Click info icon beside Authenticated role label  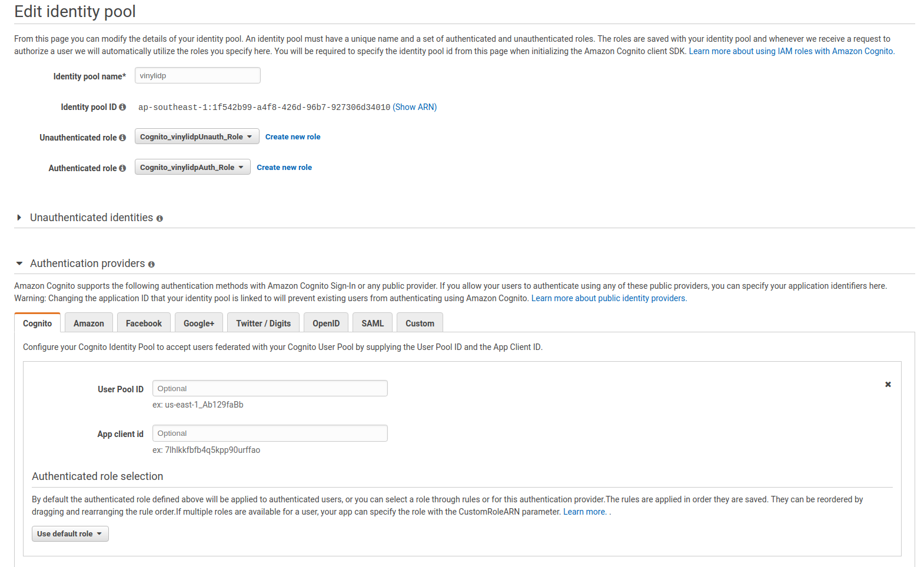point(122,168)
